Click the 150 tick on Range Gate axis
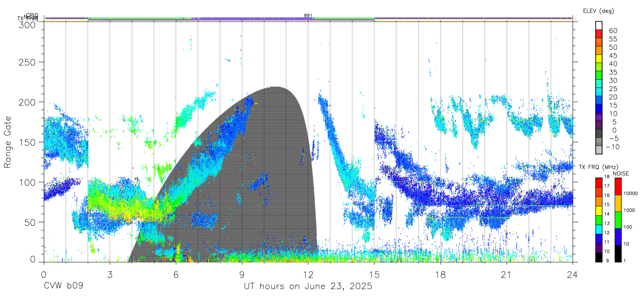This screenshot has height=297, width=644. [x=28, y=142]
